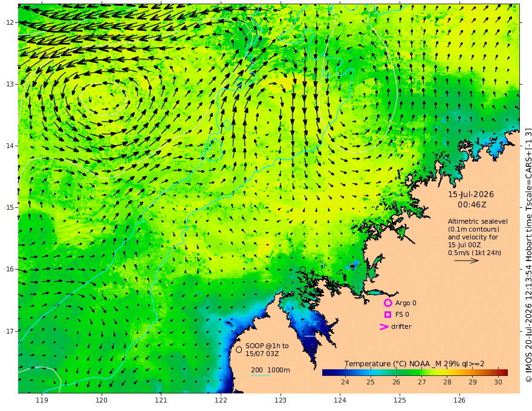
Task: Click latitude label -13 on left axis
Action: tap(9, 84)
